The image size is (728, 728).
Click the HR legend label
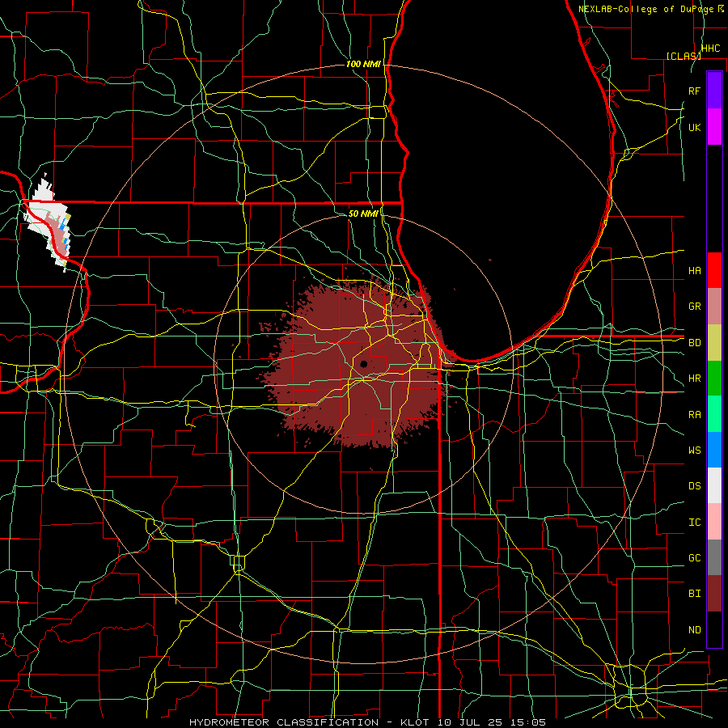coord(694,379)
